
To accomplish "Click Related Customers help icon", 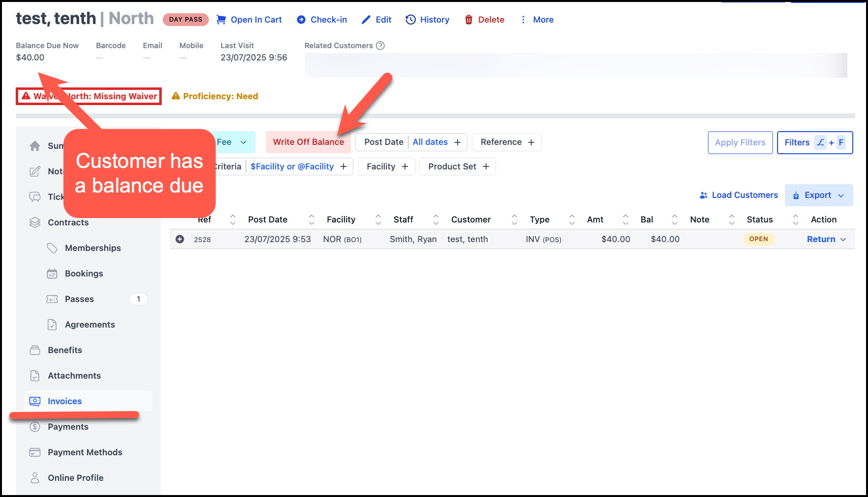I will pyautogui.click(x=380, y=46).
